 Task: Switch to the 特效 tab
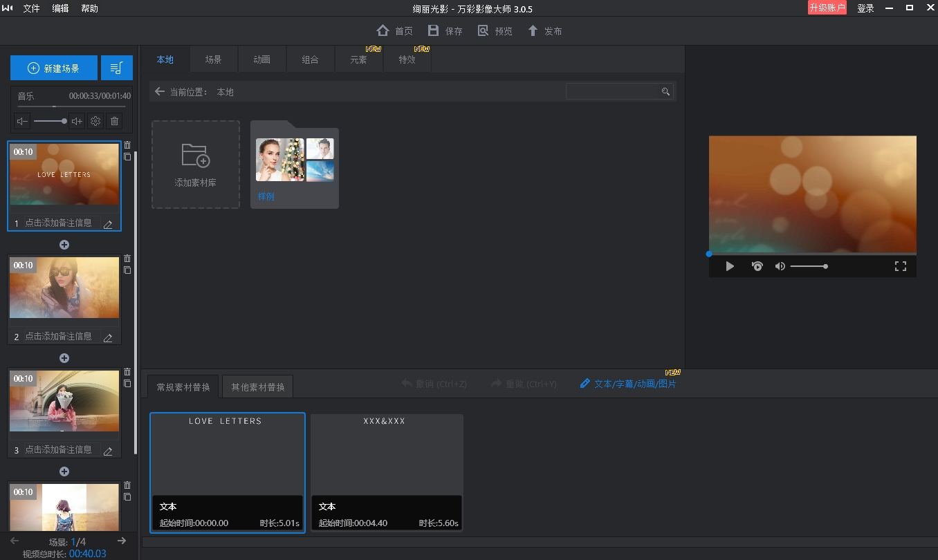point(407,59)
